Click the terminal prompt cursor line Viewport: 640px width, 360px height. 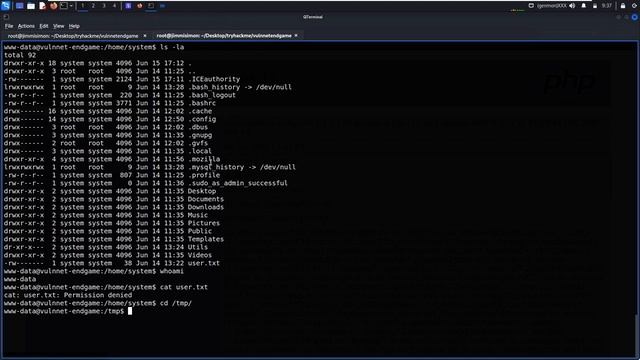[x=68, y=311]
